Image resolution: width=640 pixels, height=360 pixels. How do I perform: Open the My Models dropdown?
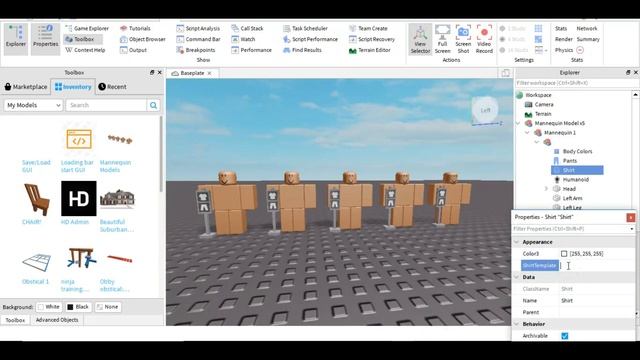33,105
